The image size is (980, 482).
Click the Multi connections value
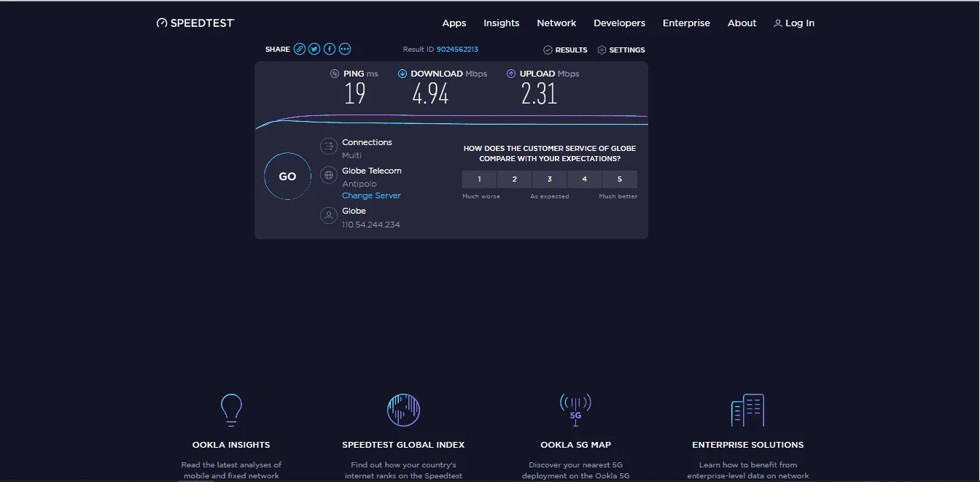(351, 155)
